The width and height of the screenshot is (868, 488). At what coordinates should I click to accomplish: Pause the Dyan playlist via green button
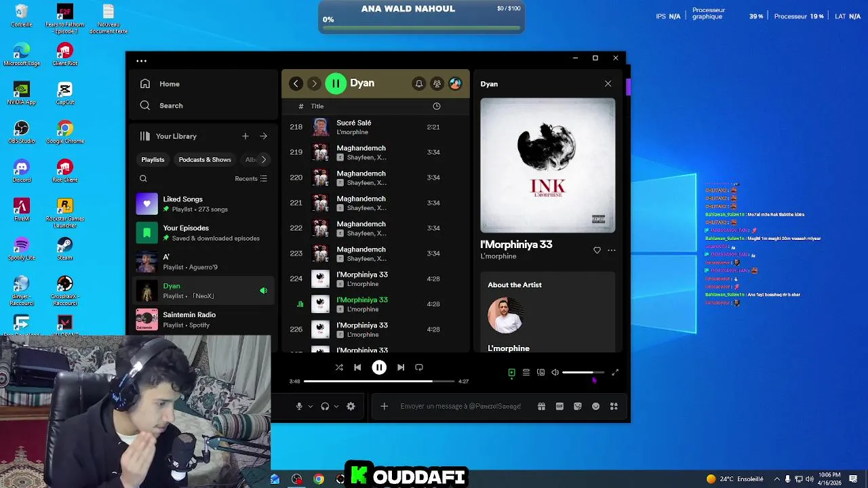(x=336, y=83)
